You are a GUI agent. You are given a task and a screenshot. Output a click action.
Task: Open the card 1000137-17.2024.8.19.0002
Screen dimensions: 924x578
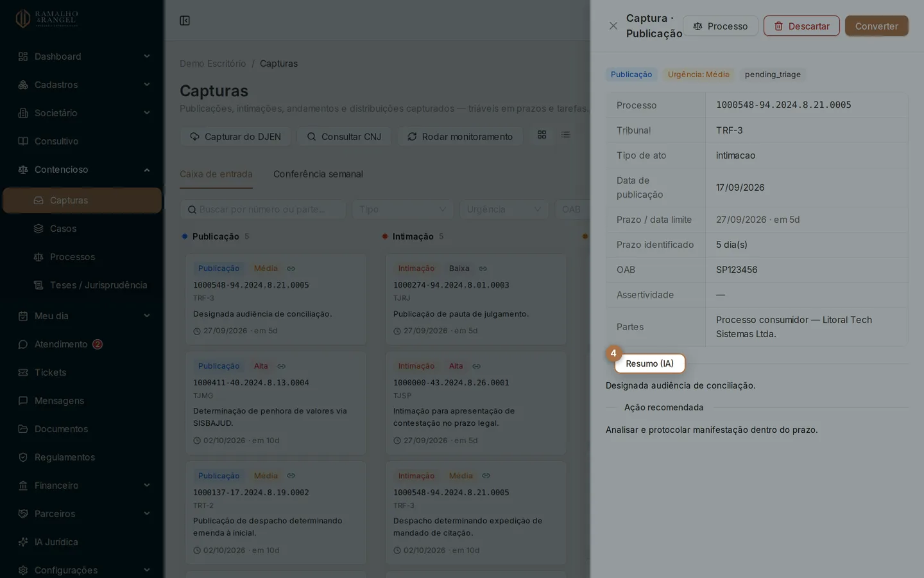[276, 512]
